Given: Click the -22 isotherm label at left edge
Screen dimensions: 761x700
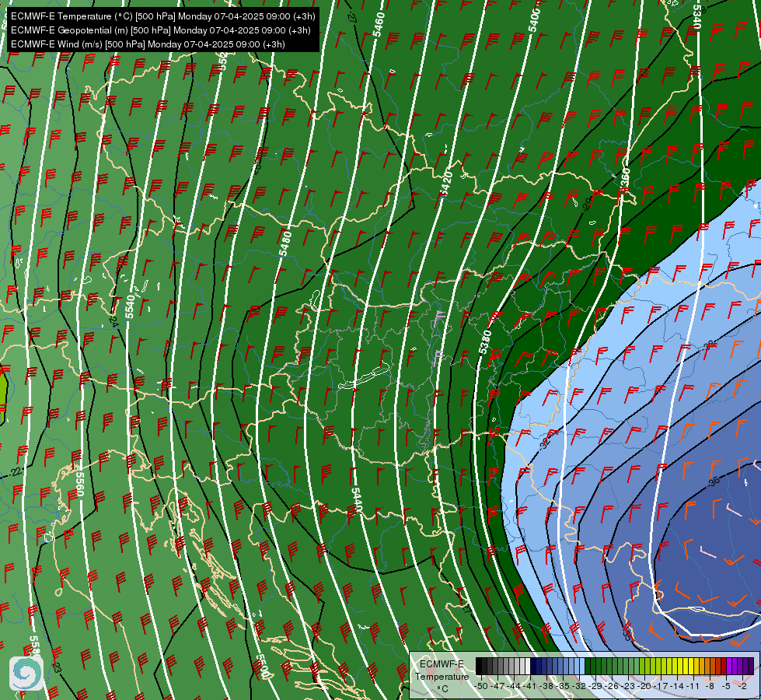Looking at the screenshot, I should (15, 472).
